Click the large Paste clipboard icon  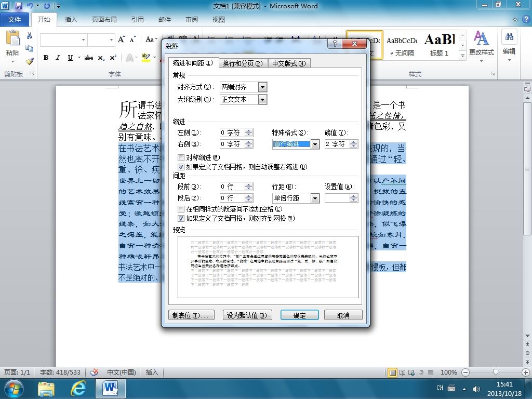tap(13, 38)
